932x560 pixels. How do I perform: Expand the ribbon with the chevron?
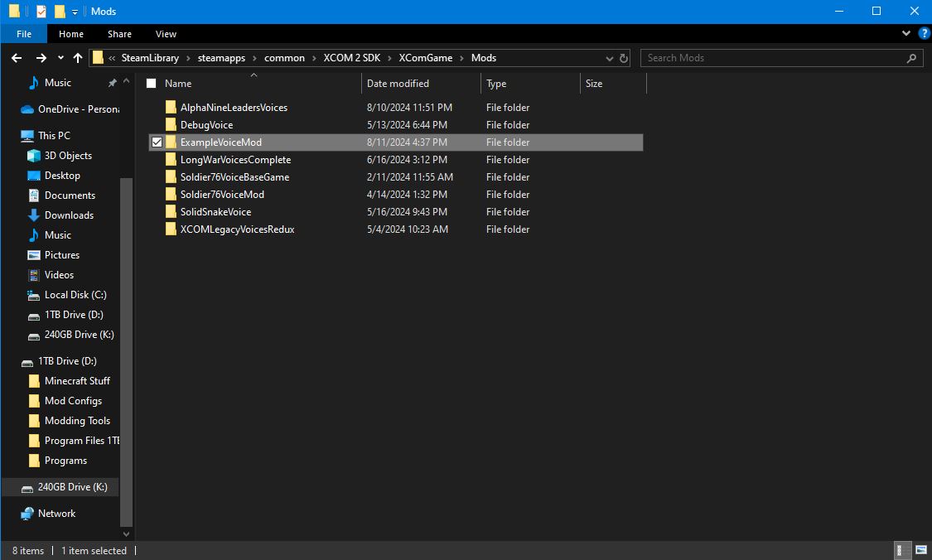click(x=905, y=33)
